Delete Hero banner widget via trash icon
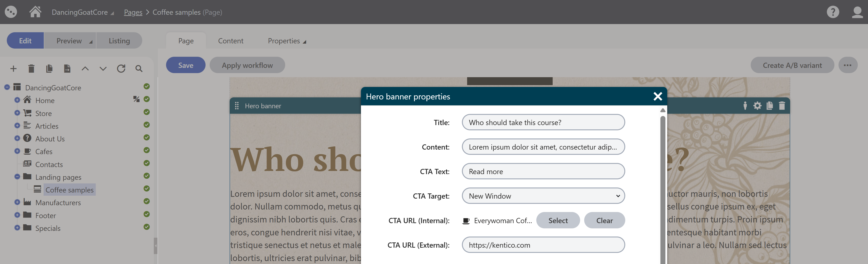Screen dimensions: 868x264 click(782, 106)
